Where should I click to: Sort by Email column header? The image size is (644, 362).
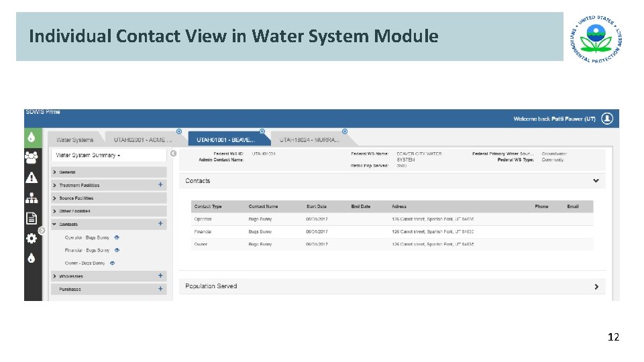click(x=572, y=206)
